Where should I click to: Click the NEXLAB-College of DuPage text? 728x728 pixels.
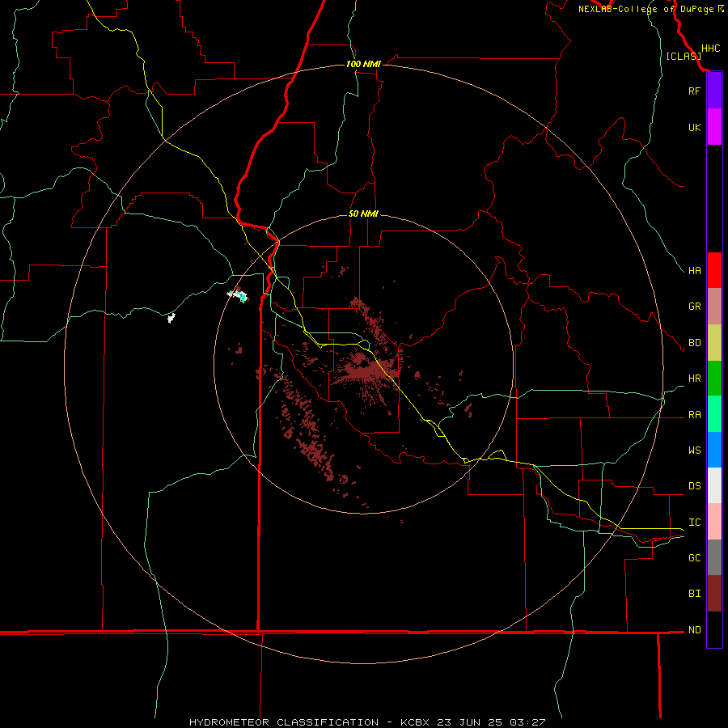647,9
